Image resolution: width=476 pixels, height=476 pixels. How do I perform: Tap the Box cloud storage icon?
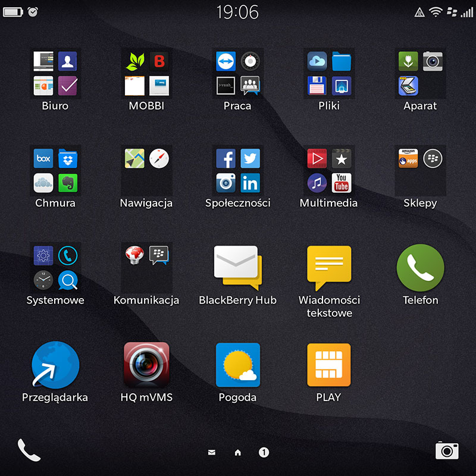click(43, 158)
